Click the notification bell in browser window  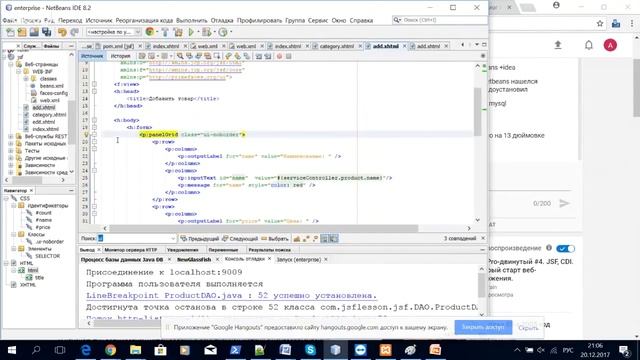pos(589,45)
